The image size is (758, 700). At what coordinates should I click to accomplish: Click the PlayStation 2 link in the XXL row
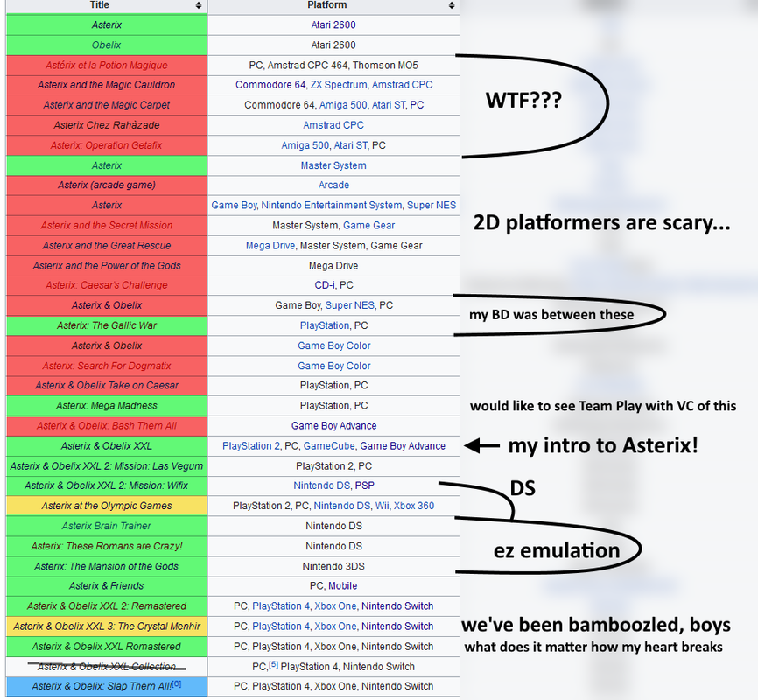[251, 446]
